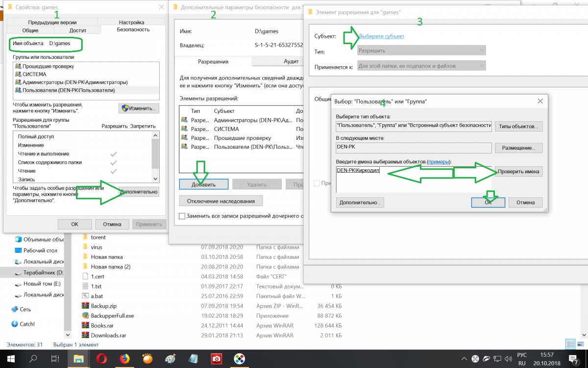Open Task View on taskbar
This screenshot has height=368, width=588.
[x=55, y=359]
